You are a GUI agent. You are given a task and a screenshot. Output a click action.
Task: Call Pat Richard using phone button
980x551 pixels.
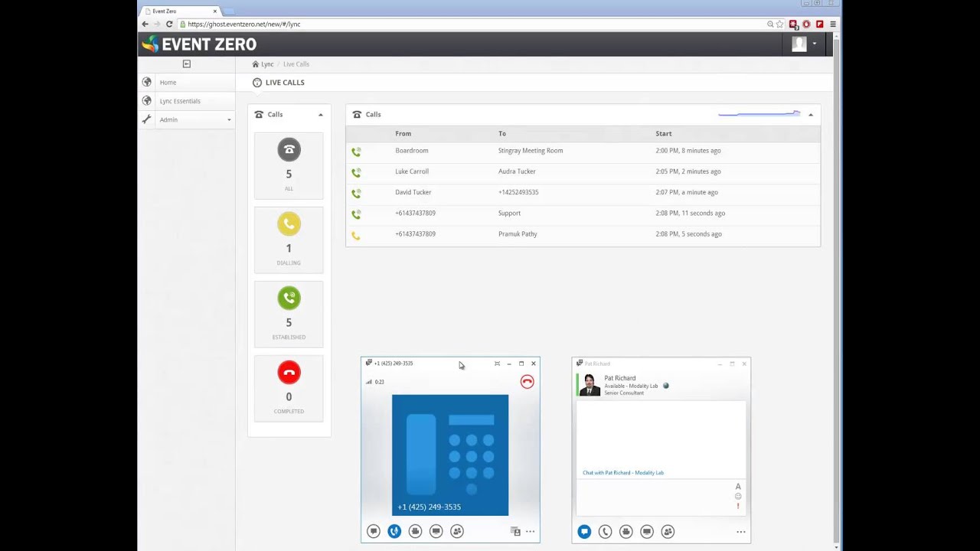tap(605, 531)
